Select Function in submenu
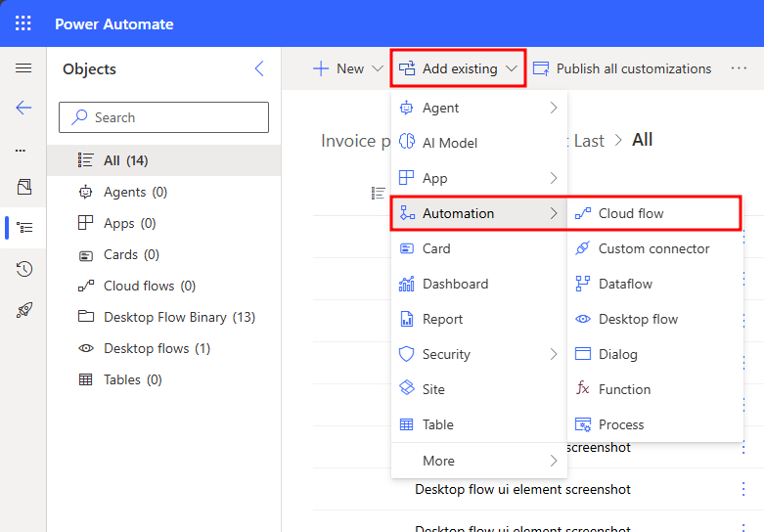Image resolution: width=764 pixels, height=532 pixels. 654,389
